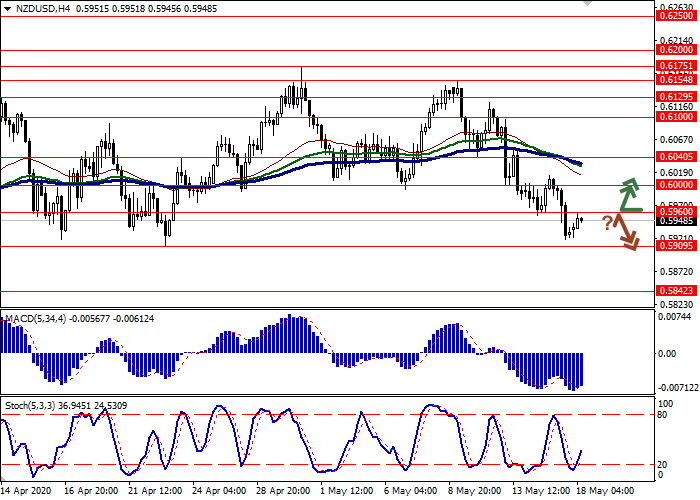Click the 8 Apr 2020 date marker

pos(26,491)
